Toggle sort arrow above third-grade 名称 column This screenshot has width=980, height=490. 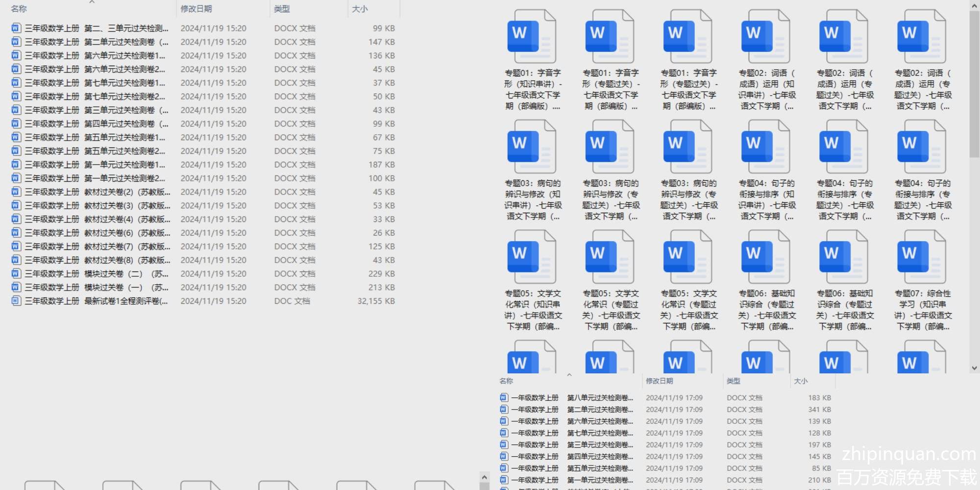92,2
